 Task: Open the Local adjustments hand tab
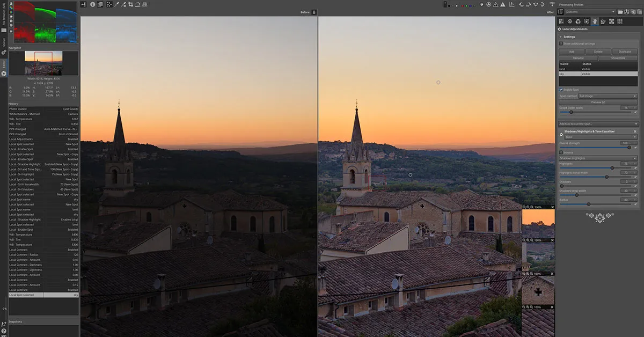click(x=595, y=21)
